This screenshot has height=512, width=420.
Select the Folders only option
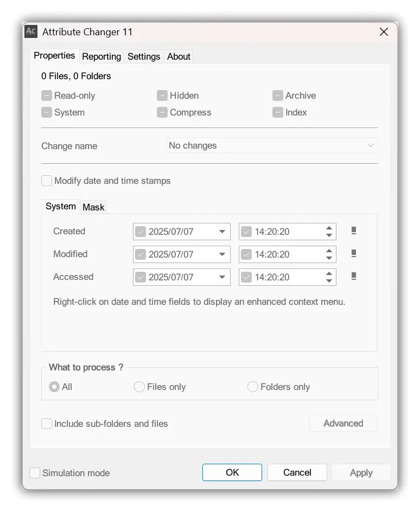[253, 387]
